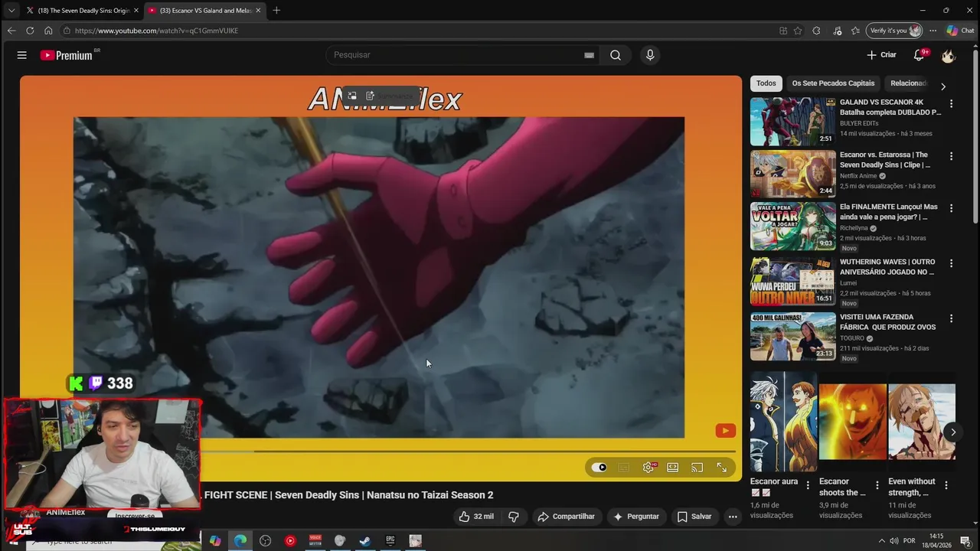Open GALAND VS ESCANOR 4K video thumbnail
The width and height of the screenshot is (980, 551).
(792, 122)
